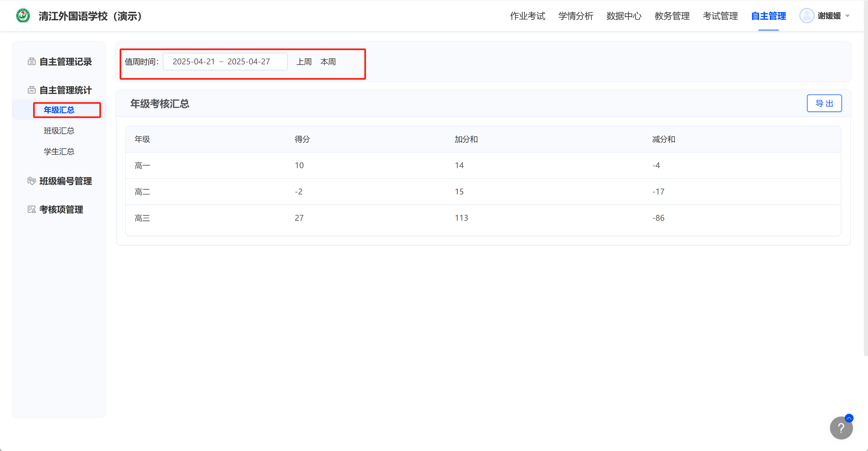
Task: Click the 本周 quick filter
Action: pos(328,62)
